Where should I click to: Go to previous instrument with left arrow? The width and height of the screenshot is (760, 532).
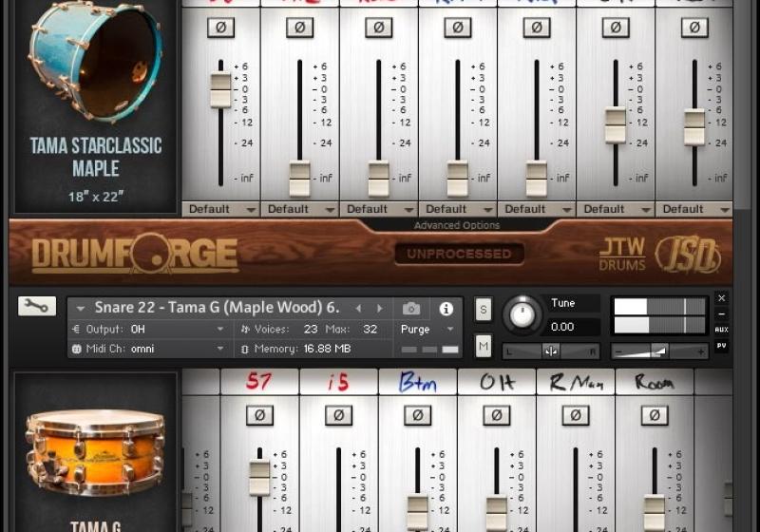point(358,309)
